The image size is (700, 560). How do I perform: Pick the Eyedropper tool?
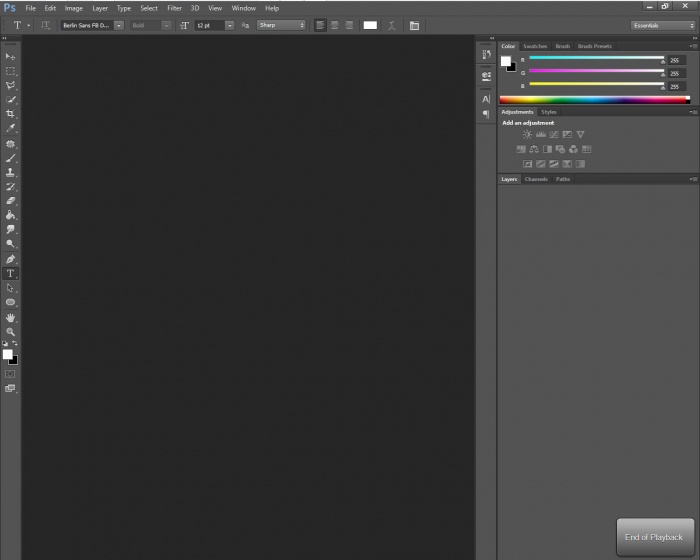coord(11,129)
